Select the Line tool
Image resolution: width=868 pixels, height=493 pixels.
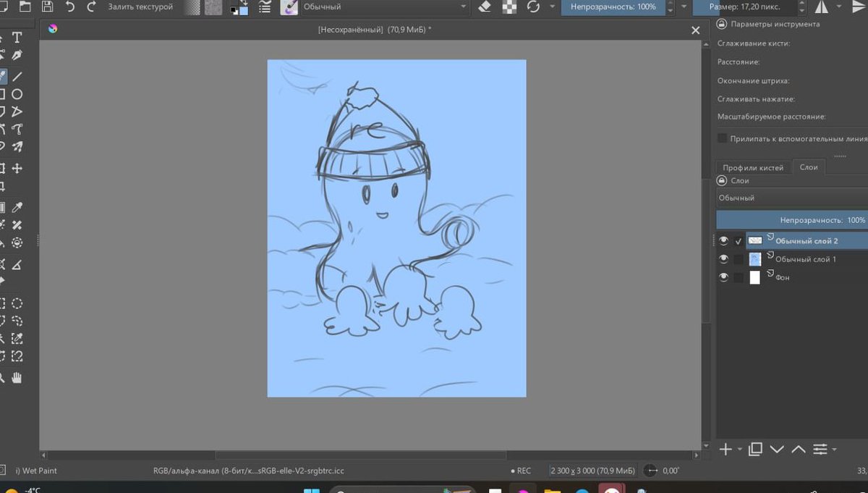[x=17, y=76]
